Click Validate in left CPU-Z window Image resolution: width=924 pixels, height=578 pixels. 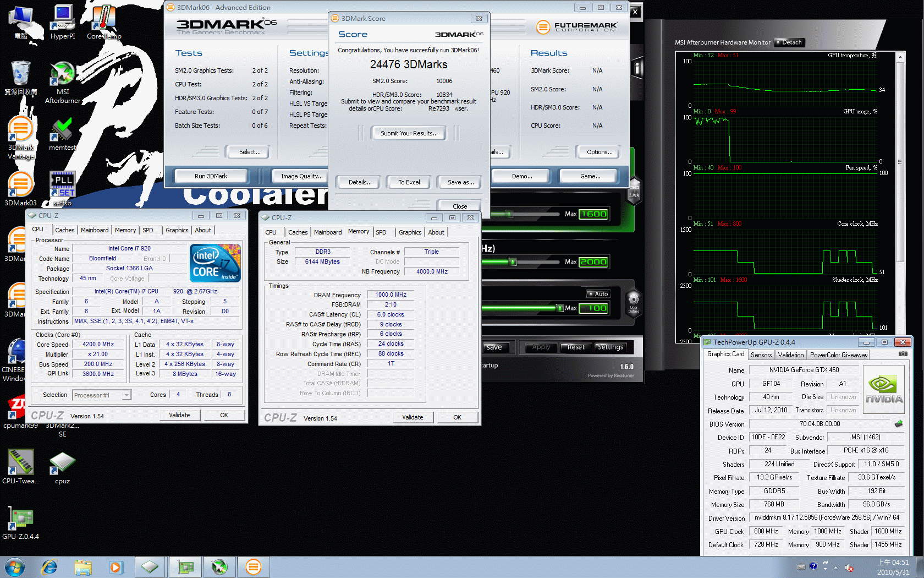179,415
